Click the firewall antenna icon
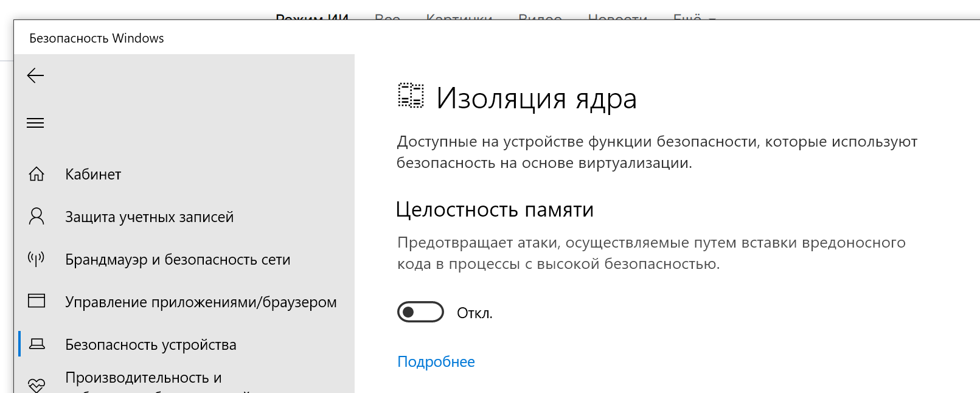Image resolution: width=980 pixels, height=393 pixels. click(x=36, y=259)
